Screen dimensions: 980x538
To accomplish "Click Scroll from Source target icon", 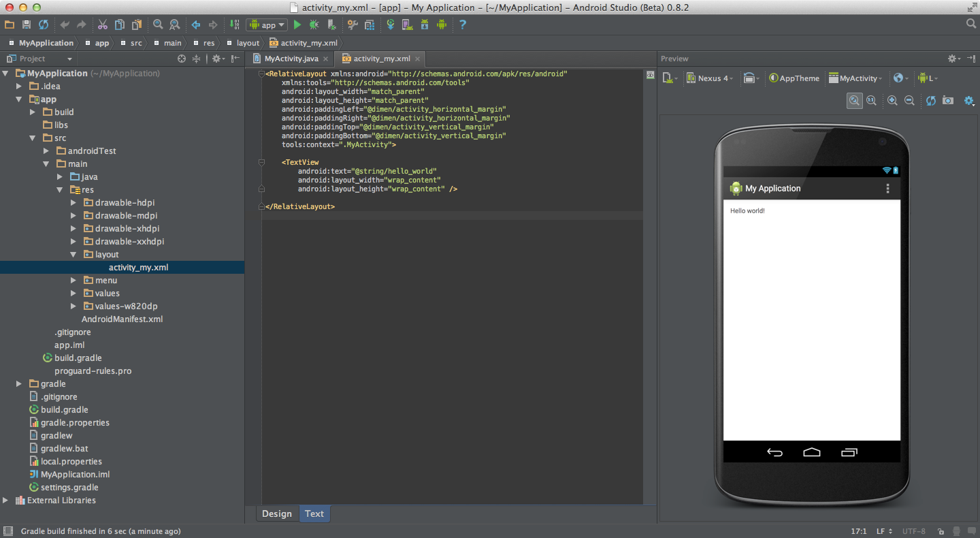I will click(x=182, y=59).
